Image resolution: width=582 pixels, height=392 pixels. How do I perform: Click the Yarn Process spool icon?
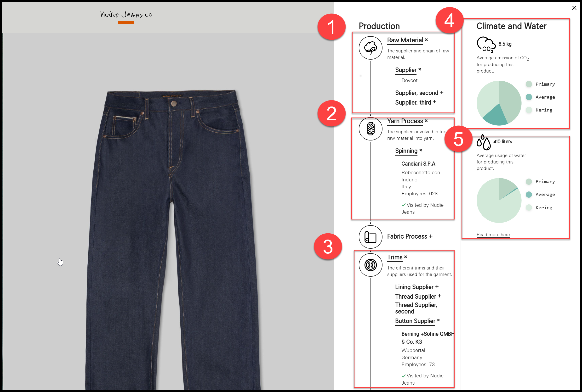click(370, 129)
